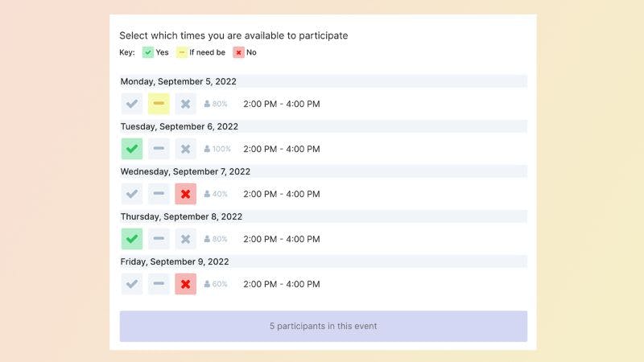Select Yes checkmark for Wednesday September 7
Screen dimensions: 644x362
(x=132, y=194)
